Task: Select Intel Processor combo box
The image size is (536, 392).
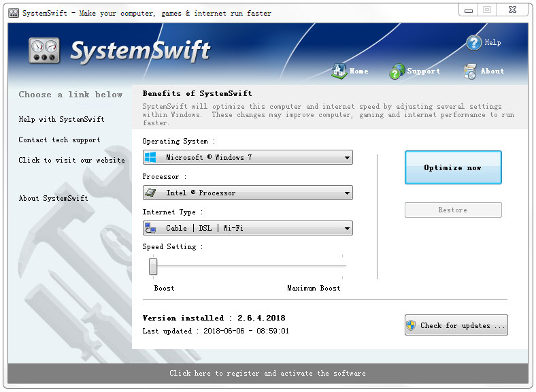Action: (x=248, y=193)
